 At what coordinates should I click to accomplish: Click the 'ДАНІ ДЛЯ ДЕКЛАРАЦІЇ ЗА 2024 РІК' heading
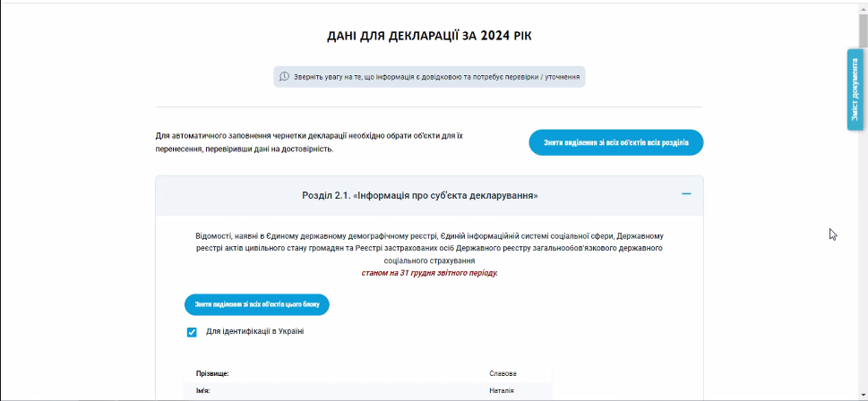click(x=435, y=37)
